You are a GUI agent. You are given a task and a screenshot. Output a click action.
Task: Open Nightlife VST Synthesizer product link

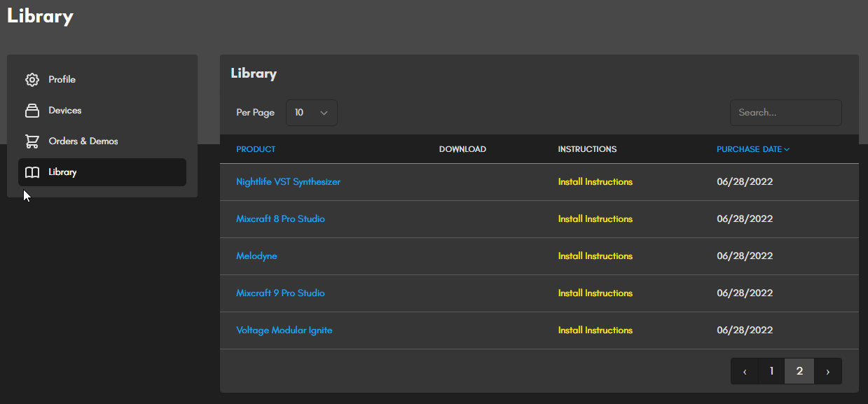289,182
